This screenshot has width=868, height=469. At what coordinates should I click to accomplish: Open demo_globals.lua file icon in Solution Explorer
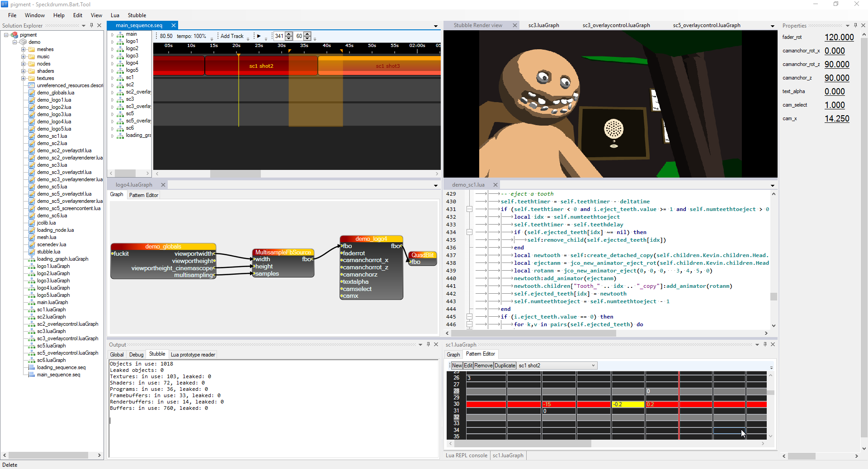click(32, 93)
